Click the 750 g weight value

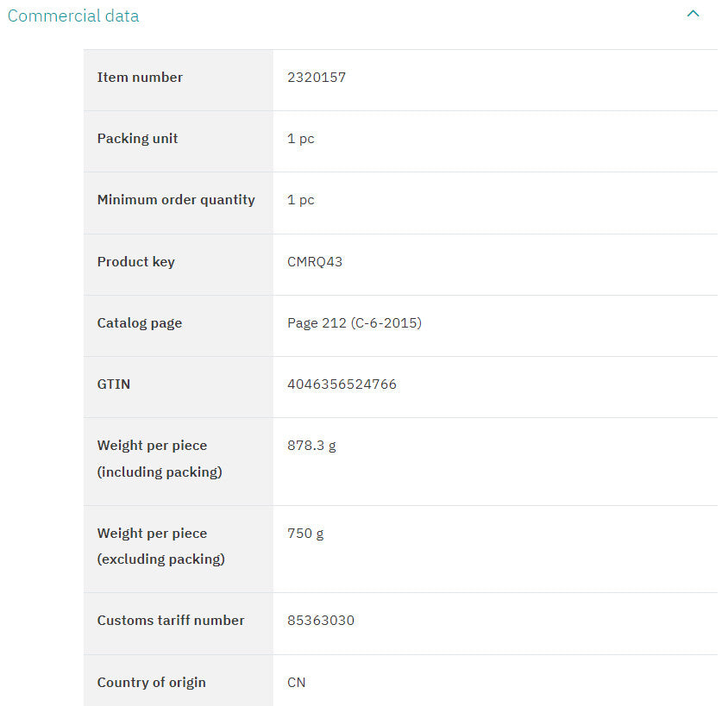point(305,534)
